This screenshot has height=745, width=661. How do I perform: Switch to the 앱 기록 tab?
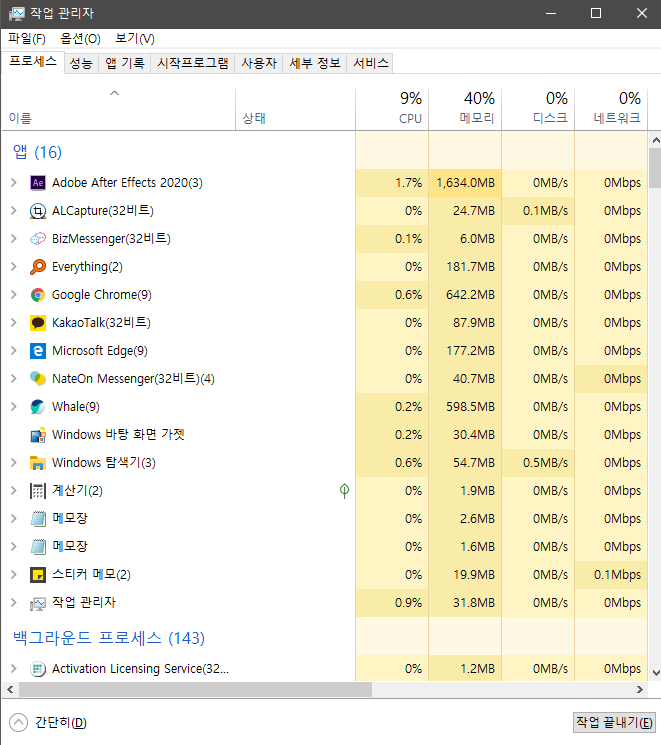(x=125, y=63)
